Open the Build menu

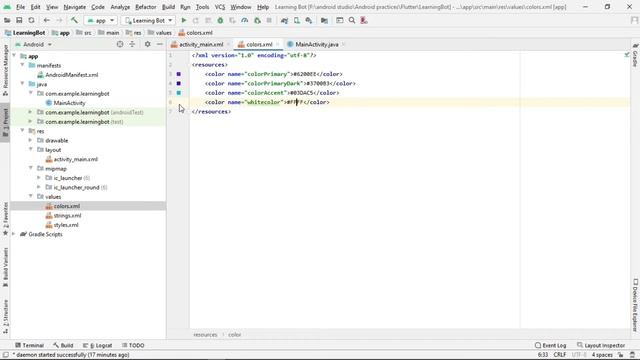coord(168,7)
